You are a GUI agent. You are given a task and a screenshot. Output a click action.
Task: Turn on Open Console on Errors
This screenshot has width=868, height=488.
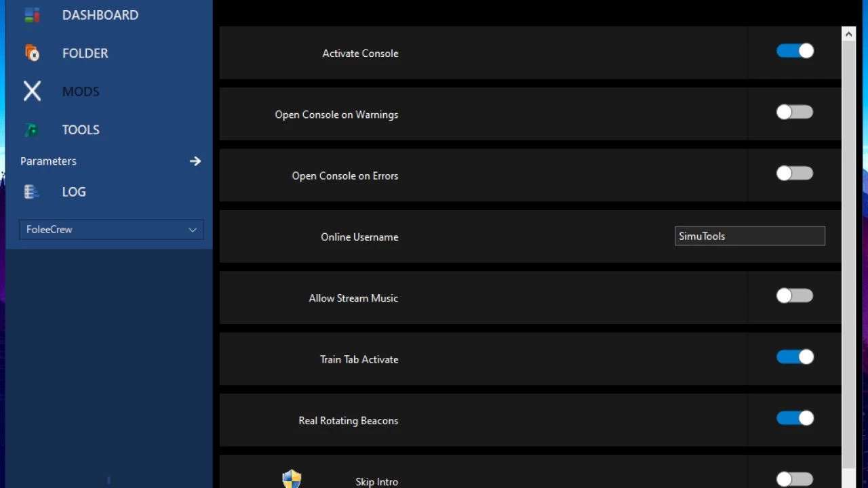[795, 174]
